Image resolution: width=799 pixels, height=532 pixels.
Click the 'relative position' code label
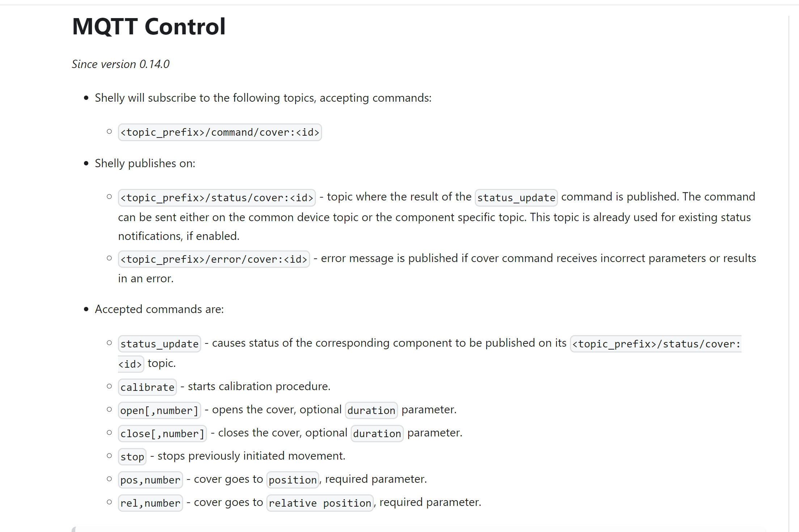point(320,503)
